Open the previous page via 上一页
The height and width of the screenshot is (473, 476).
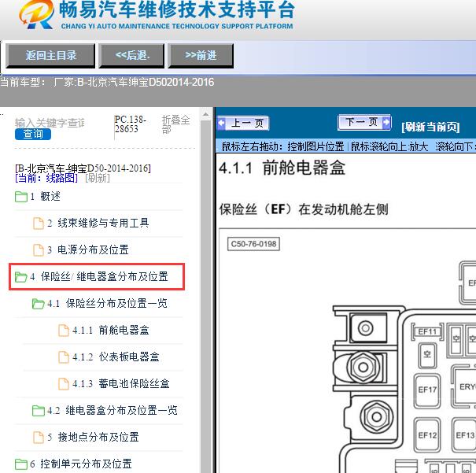click(x=243, y=124)
